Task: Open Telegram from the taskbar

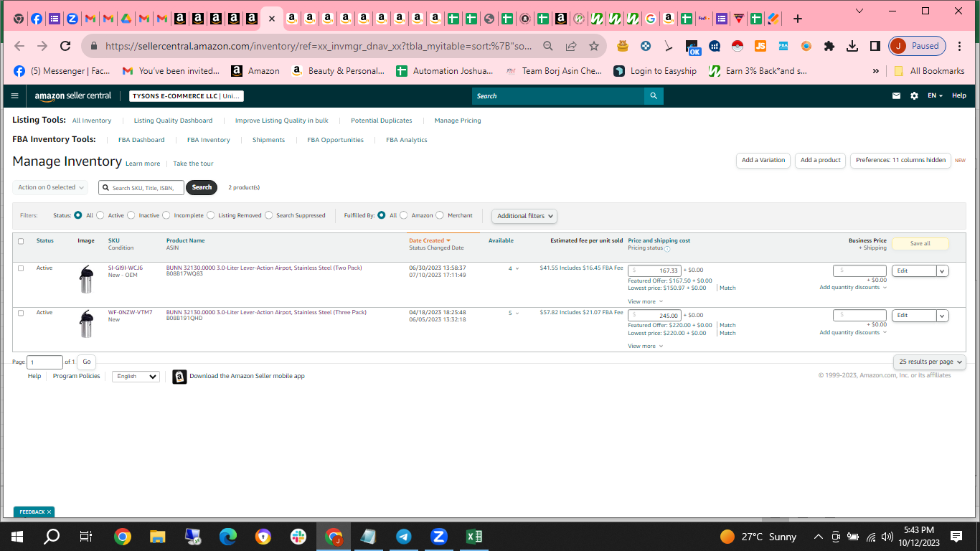Action: (x=403, y=536)
